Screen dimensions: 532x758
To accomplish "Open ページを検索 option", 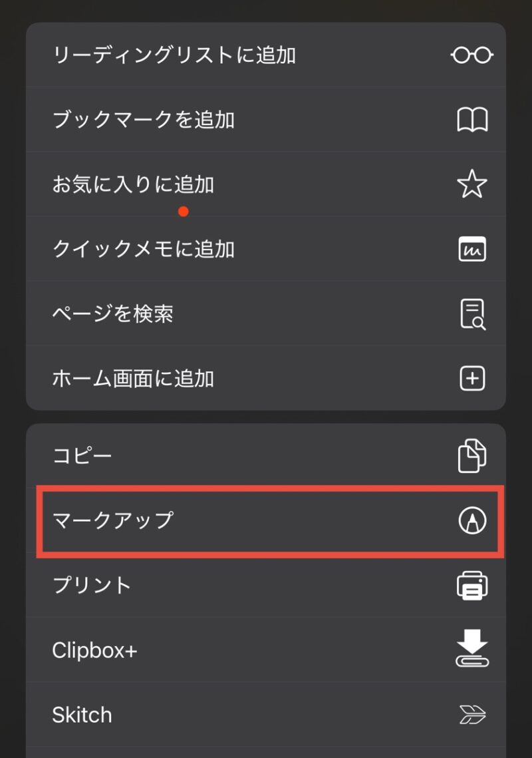I will click(266, 313).
